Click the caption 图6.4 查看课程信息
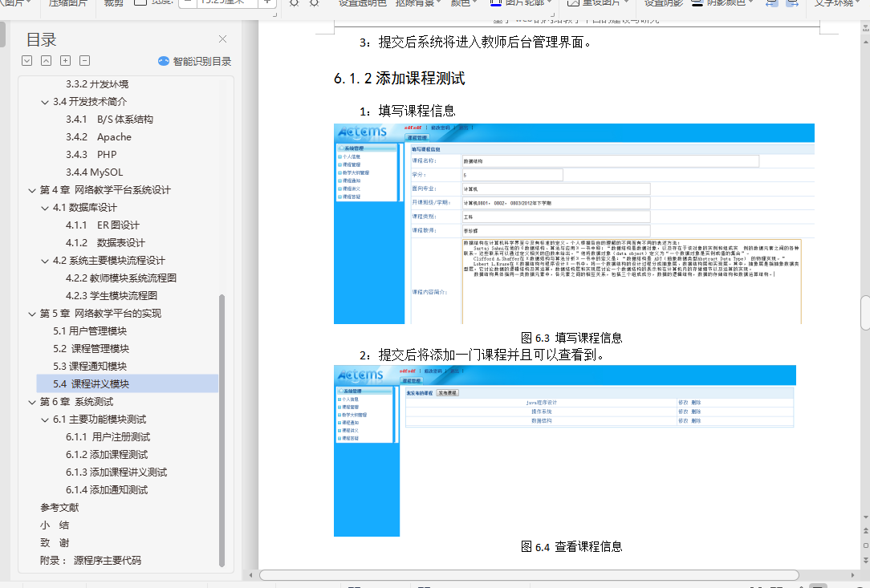This screenshot has width=870, height=588. [x=571, y=547]
